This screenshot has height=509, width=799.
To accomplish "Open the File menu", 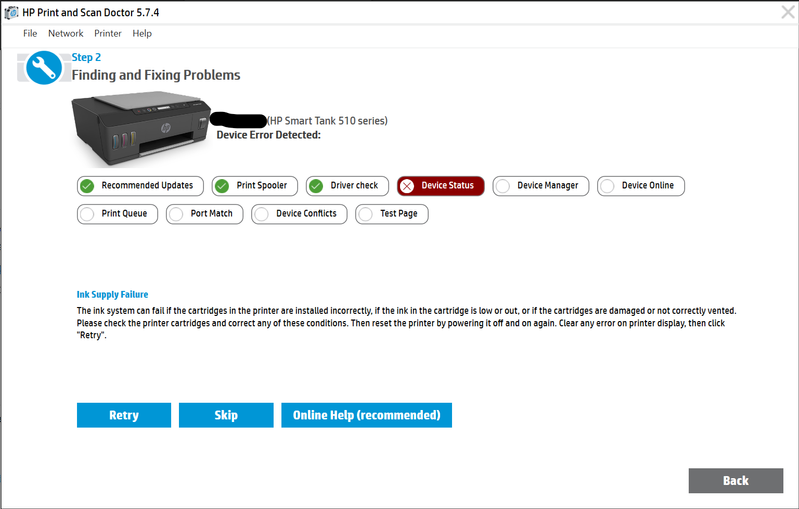I will click(30, 34).
